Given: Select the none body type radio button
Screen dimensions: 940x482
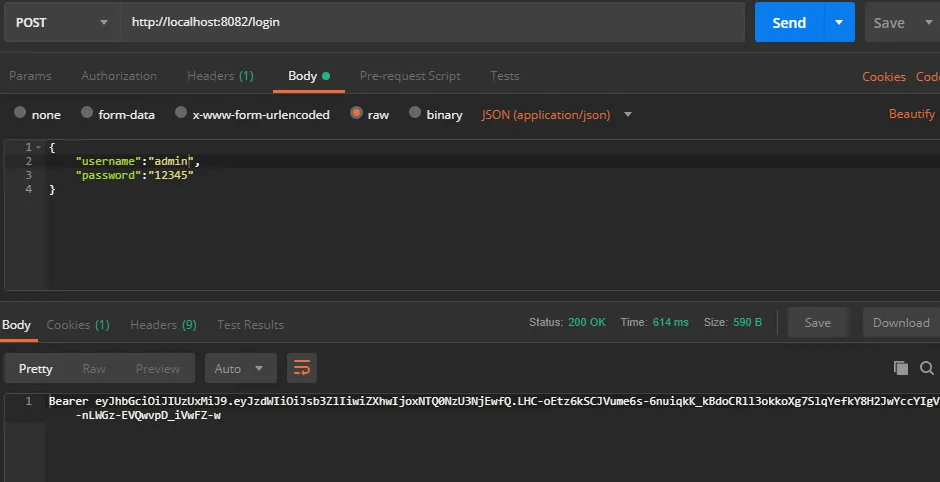Looking at the screenshot, I should pyautogui.click(x=20, y=114).
